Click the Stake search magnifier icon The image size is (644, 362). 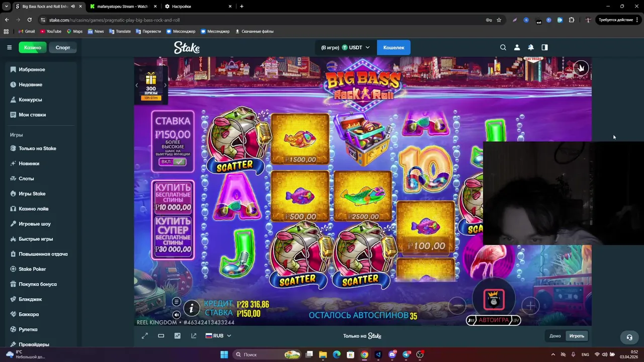click(503, 47)
